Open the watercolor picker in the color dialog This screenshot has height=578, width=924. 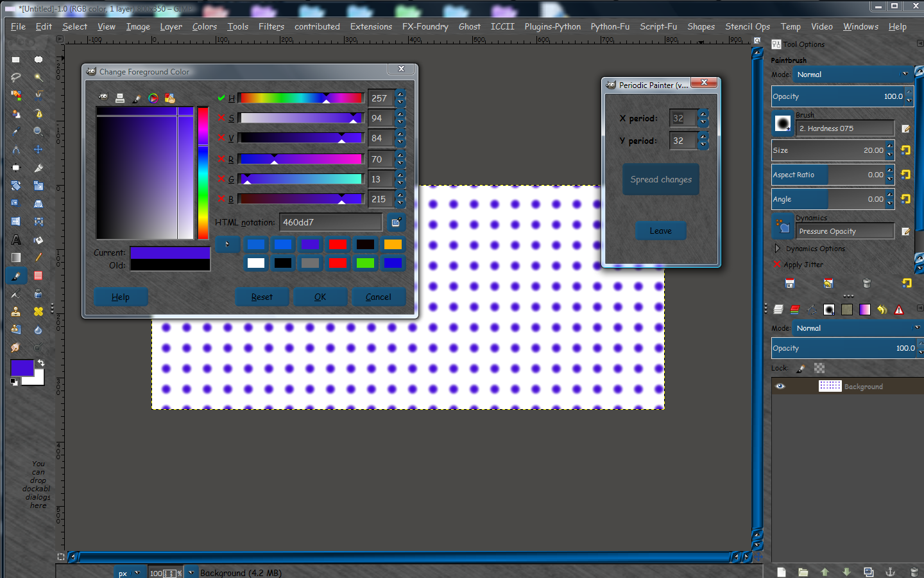pos(136,98)
